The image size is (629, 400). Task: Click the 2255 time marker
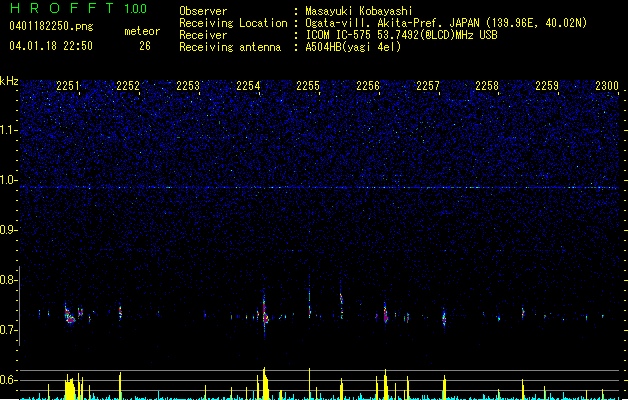308,86
